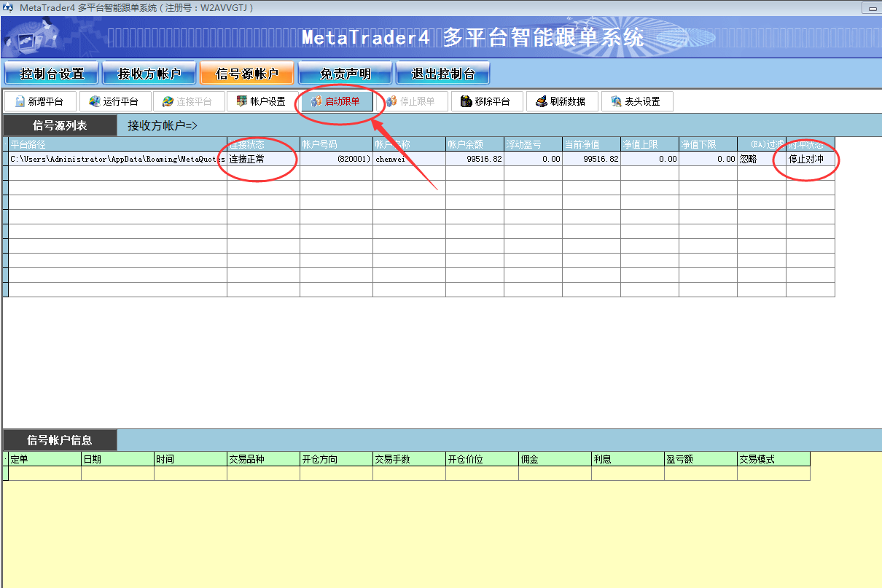Image resolution: width=882 pixels, height=588 pixels.
Task: Click the 浮动盈亏 column header
Action: [533, 144]
